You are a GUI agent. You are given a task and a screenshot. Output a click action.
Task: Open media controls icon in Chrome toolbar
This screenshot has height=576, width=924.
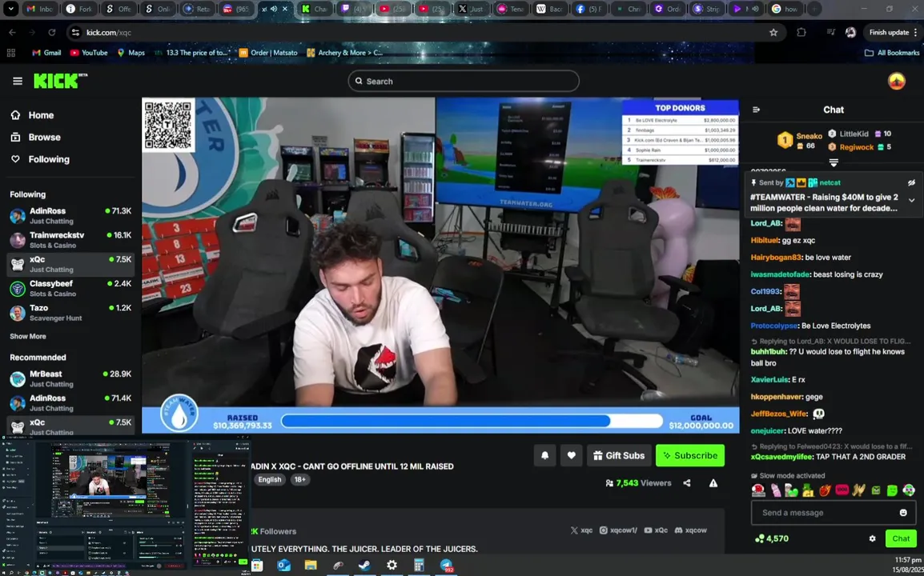point(831,32)
